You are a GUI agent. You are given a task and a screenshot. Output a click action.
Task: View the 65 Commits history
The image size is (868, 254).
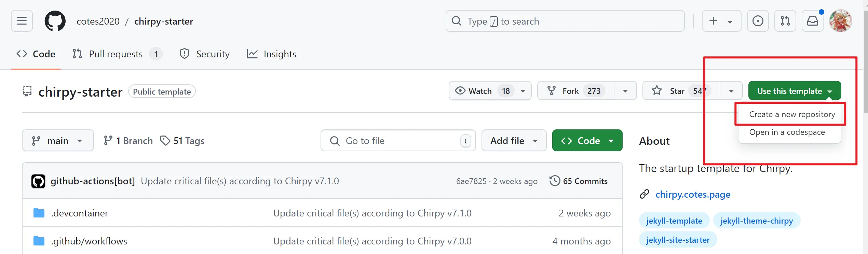(578, 181)
